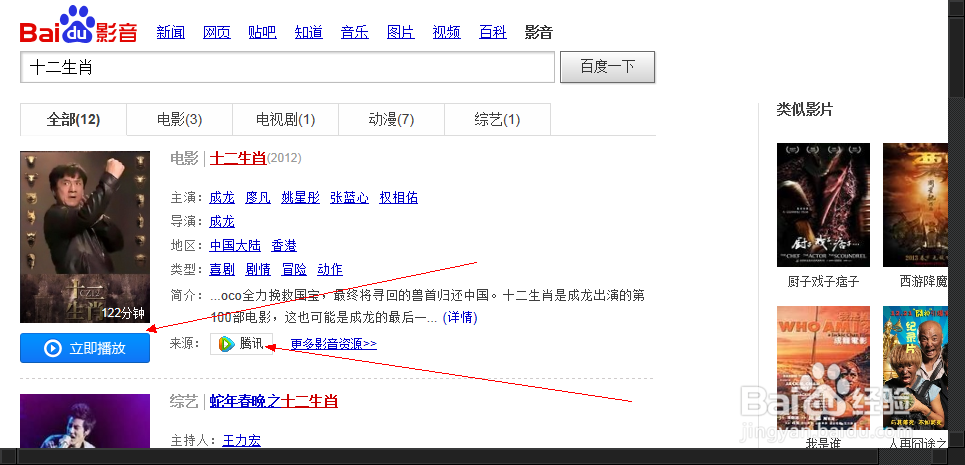Open region link 香港
This screenshot has height=465, width=965.
coord(284,245)
